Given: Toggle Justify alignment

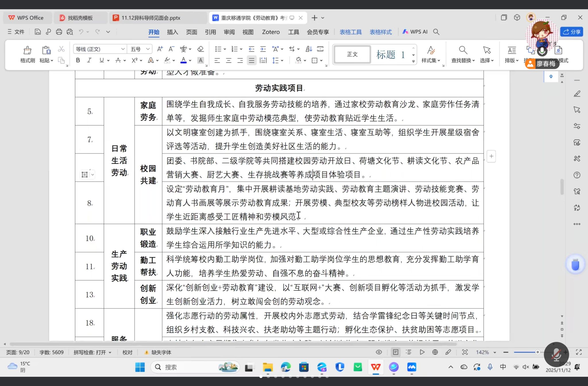Looking at the screenshot, I should (x=252, y=60).
